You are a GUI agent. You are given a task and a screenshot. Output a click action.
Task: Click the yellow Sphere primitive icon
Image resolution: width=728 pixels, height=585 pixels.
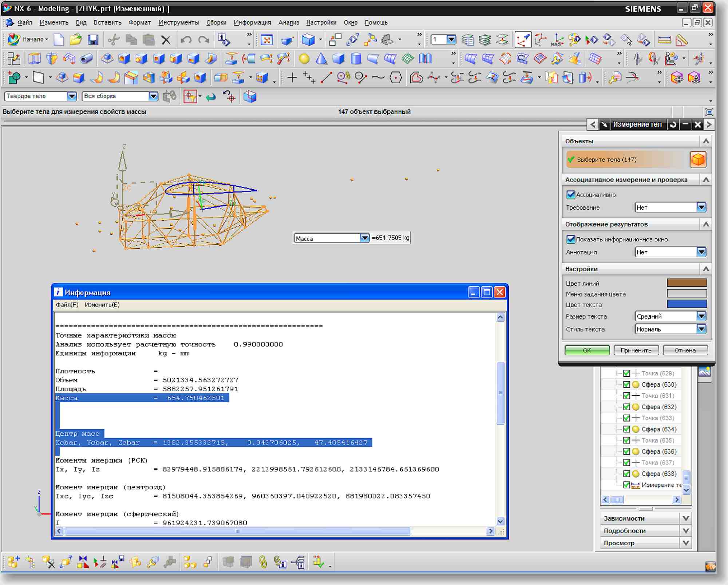click(304, 59)
